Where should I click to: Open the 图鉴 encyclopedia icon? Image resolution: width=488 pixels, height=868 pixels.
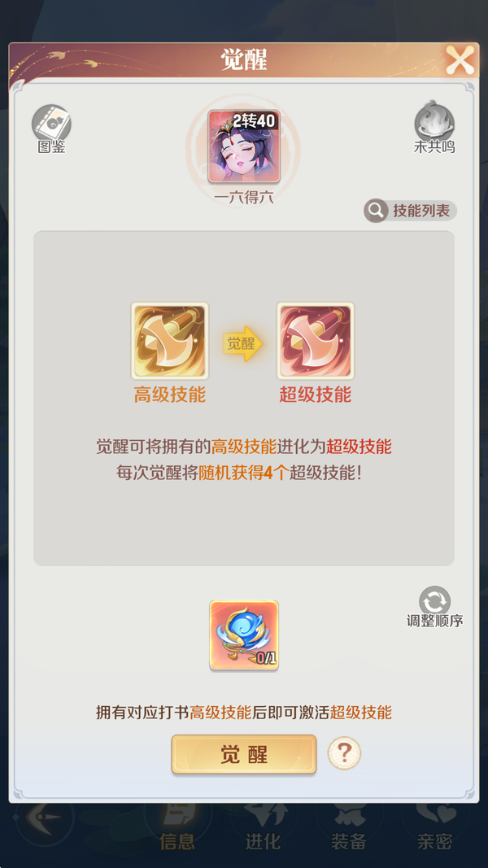[51, 129]
